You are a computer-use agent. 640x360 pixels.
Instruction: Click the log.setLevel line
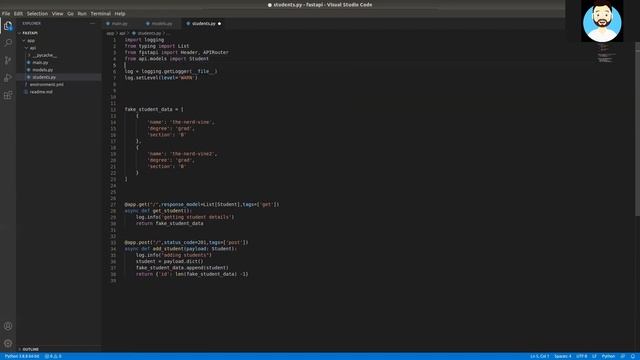(161, 78)
